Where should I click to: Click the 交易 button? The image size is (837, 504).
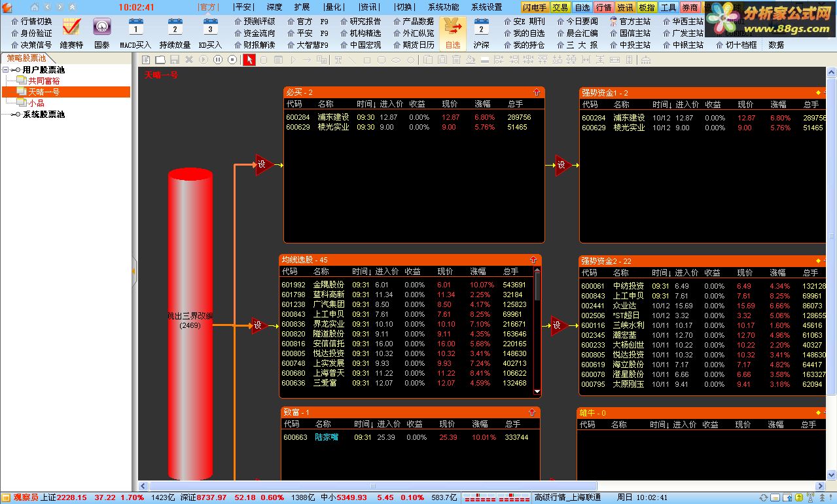(560, 8)
